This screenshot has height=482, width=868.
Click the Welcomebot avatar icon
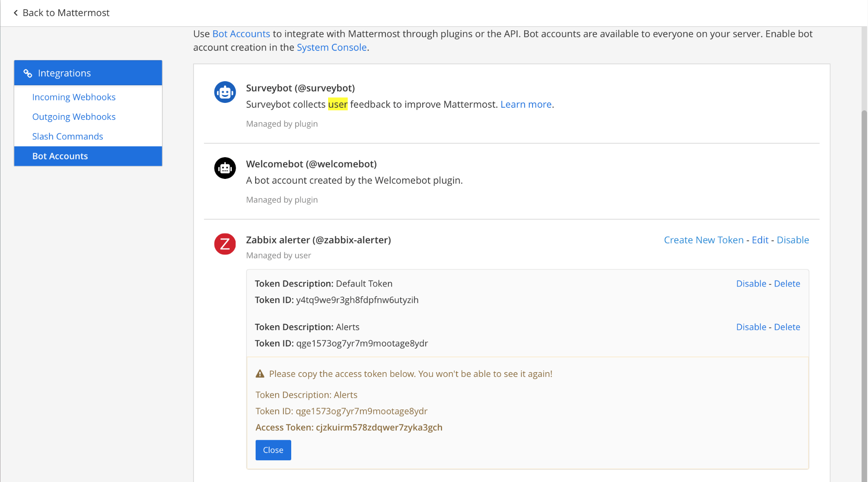225,168
